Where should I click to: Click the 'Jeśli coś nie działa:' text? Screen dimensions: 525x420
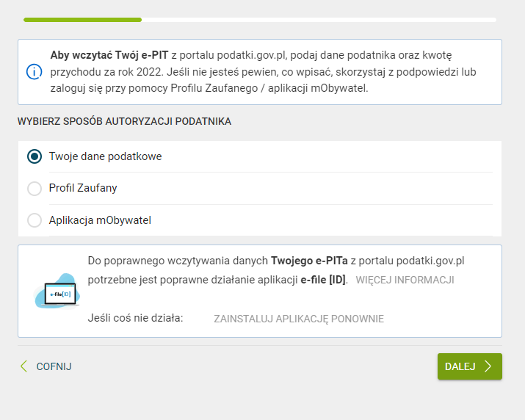pyautogui.click(x=135, y=319)
